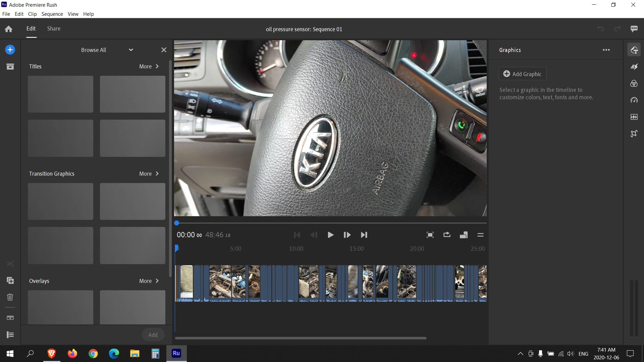Open the Speed panel icon
The height and width of the screenshot is (362, 644).
pos(634,100)
